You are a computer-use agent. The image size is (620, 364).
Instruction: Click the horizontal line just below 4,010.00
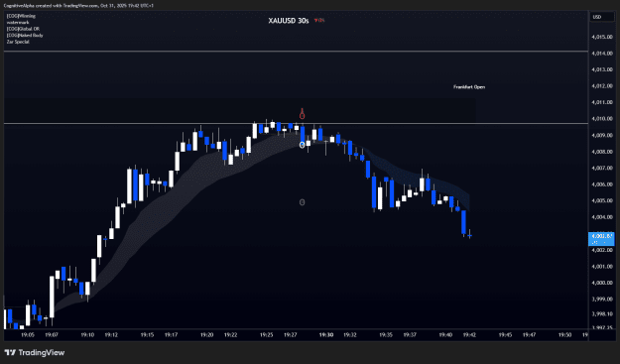click(296, 124)
